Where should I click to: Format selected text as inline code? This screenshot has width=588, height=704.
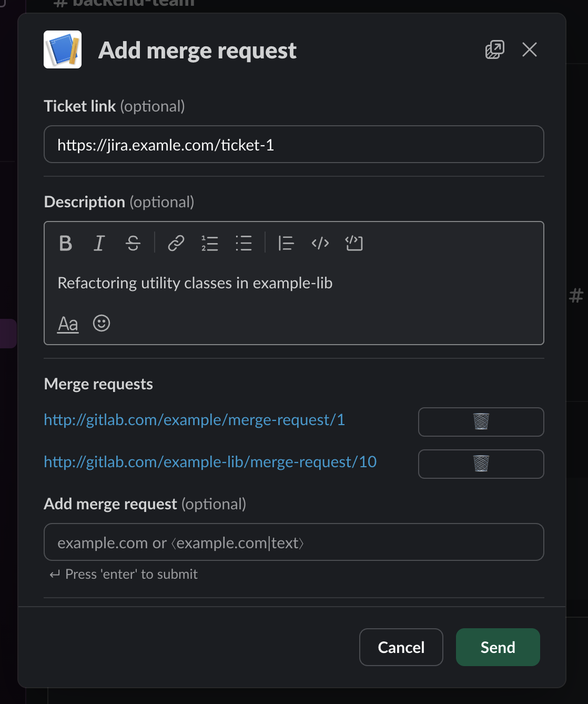pyautogui.click(x=320, y=243)
